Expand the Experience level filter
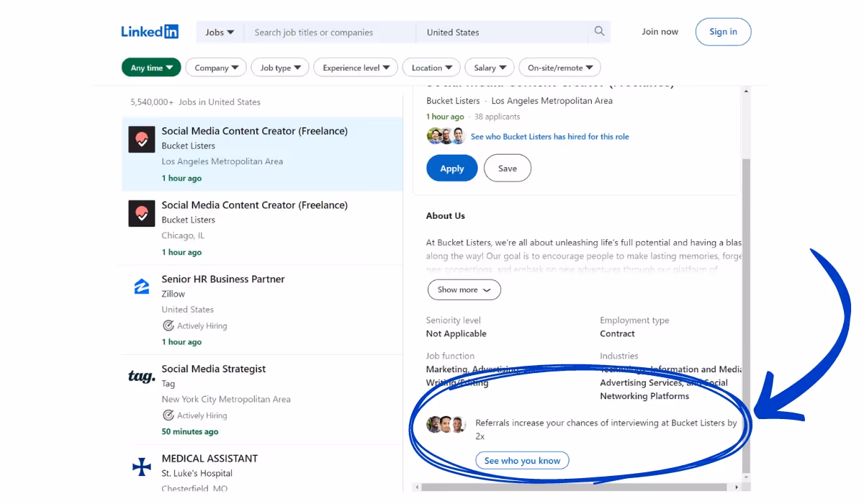 [x=356, y=68]
